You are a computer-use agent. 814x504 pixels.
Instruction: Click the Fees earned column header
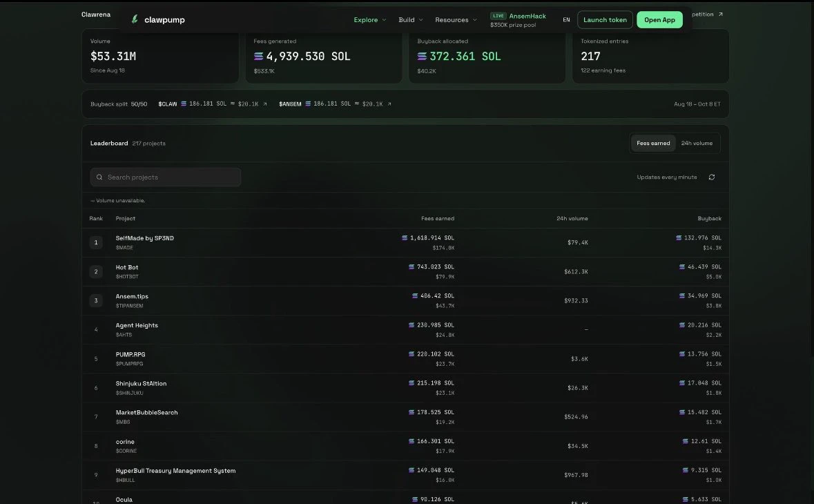pos(438,219)
